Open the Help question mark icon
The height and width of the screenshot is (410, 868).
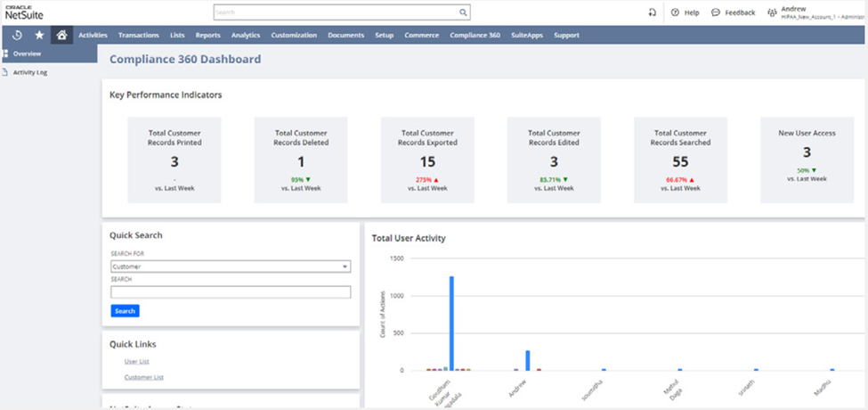[675, 12]
